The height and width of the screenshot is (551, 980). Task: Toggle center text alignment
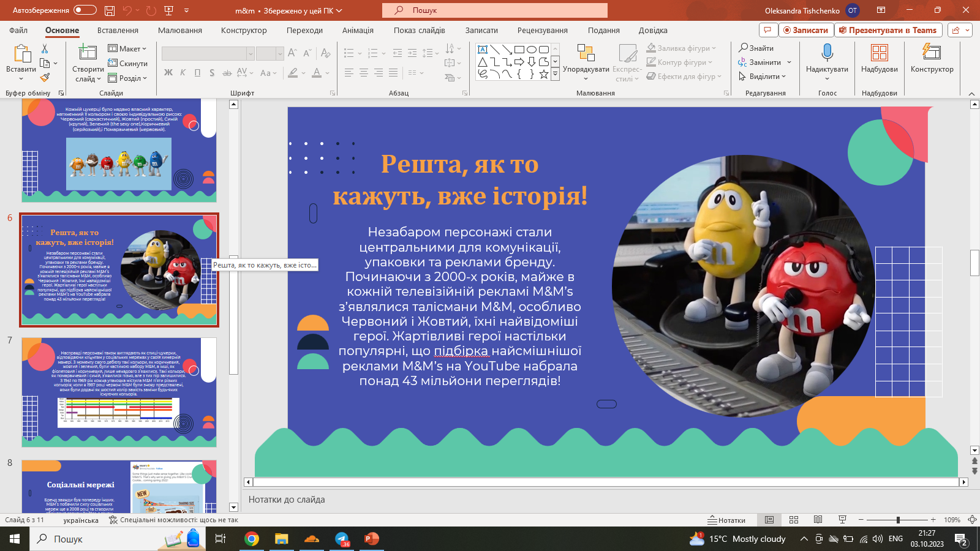(364, 73)
